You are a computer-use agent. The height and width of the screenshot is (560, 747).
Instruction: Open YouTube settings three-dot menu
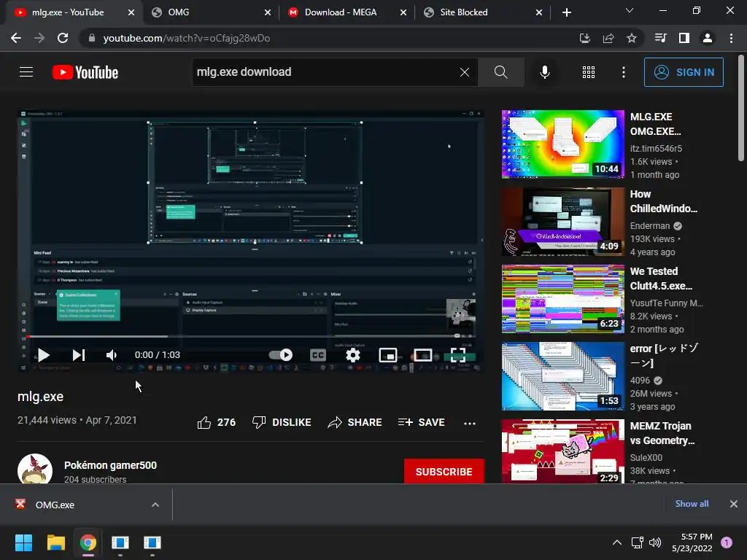click(x=623, y=72)
